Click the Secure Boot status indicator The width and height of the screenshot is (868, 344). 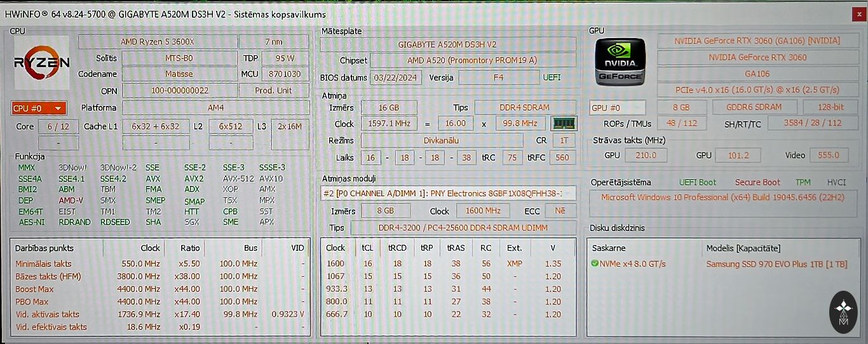757,182
